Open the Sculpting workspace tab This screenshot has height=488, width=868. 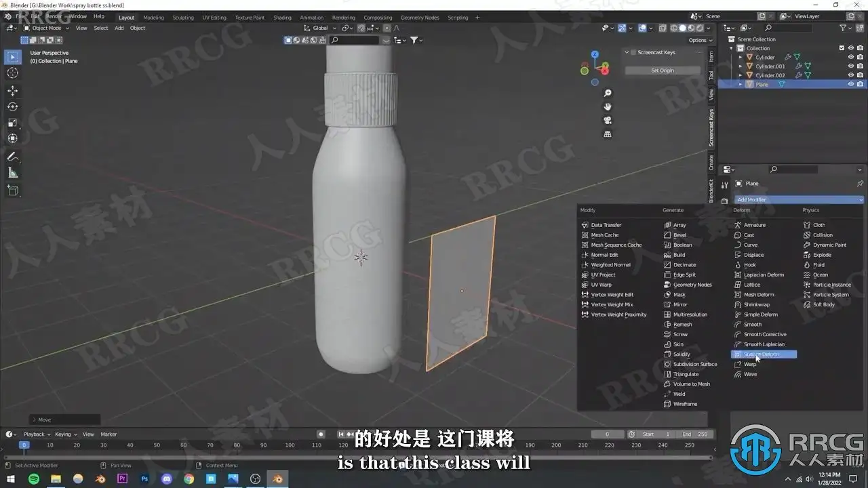[183, 17]
